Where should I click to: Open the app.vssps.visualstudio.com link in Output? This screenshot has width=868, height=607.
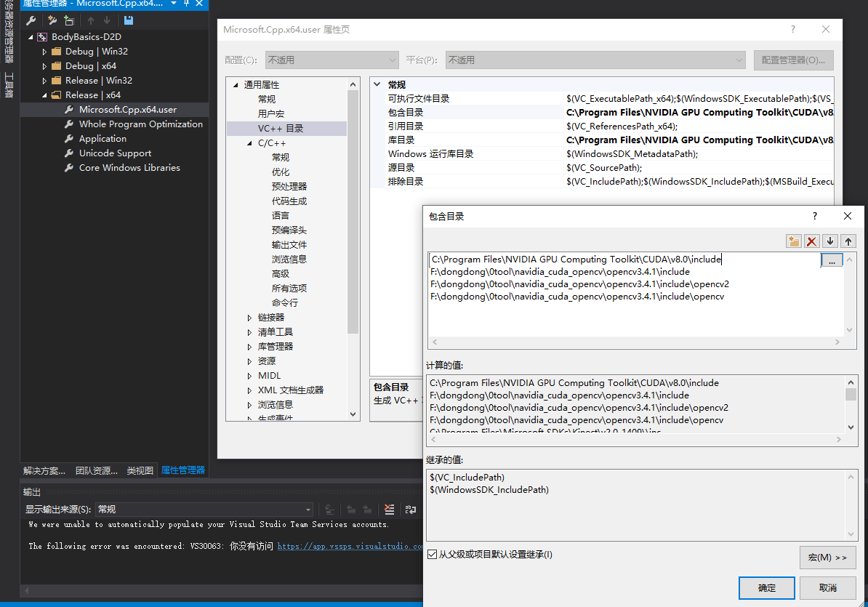pyautogui.click(x=350, y=546)
